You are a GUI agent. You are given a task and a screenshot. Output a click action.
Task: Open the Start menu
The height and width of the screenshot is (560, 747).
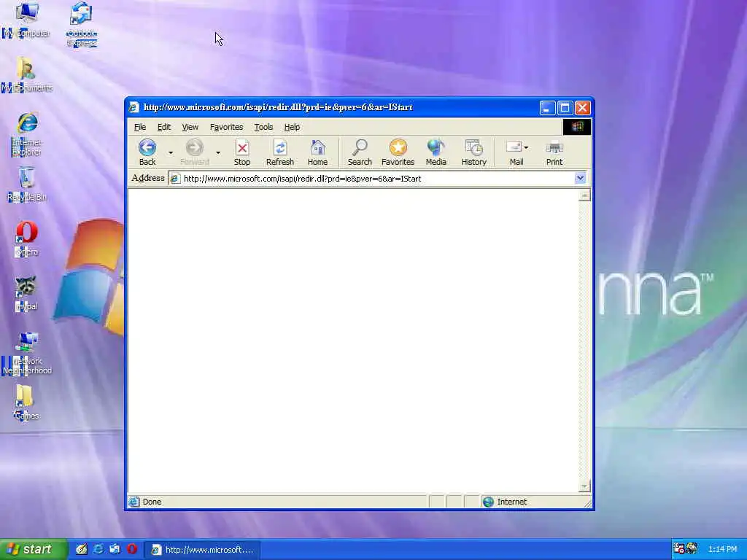tap(34, 549)
